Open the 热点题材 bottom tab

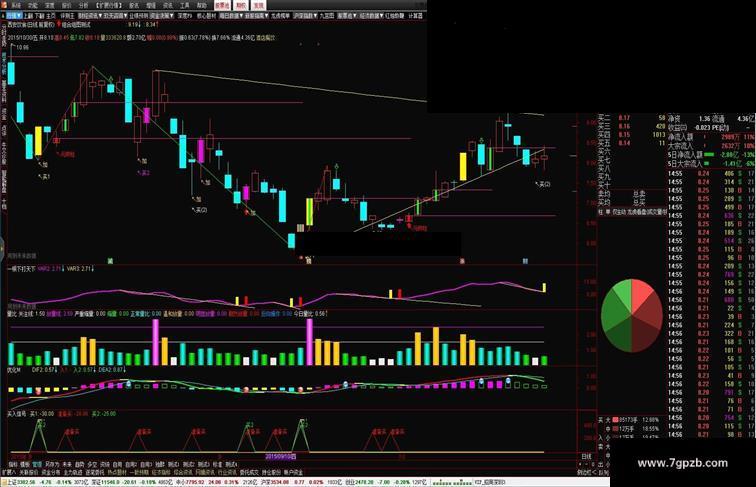click(117, 473)
